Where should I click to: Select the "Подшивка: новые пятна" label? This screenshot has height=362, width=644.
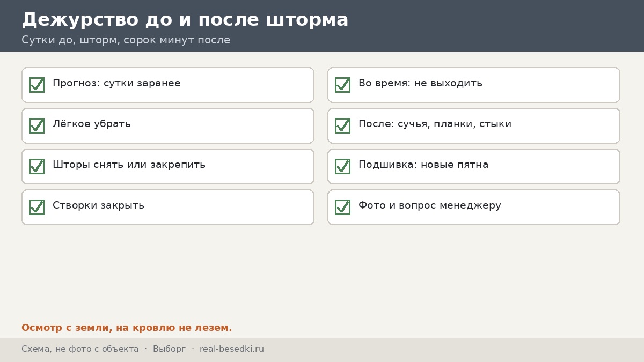click(423, 165)
